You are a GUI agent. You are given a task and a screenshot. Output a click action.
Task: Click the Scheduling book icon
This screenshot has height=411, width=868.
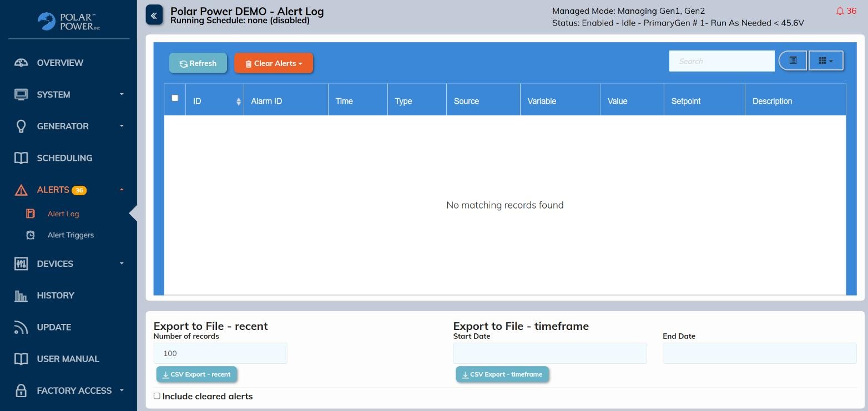21,158
